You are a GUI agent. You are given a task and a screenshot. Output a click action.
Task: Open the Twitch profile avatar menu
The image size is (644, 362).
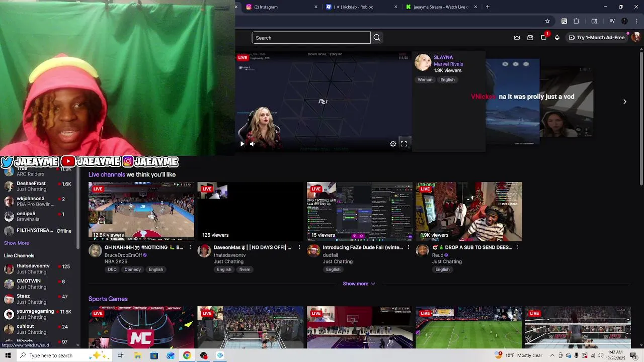635,37
